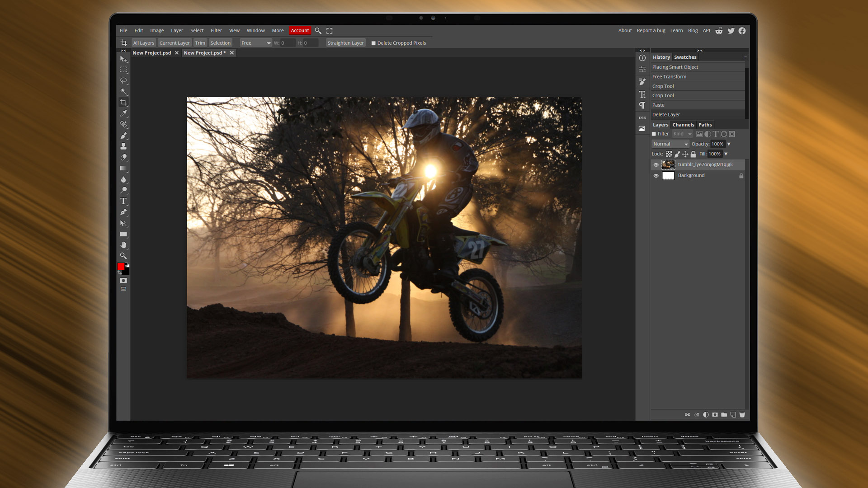Click the red foreground color swatch

[x=122, y=267]
